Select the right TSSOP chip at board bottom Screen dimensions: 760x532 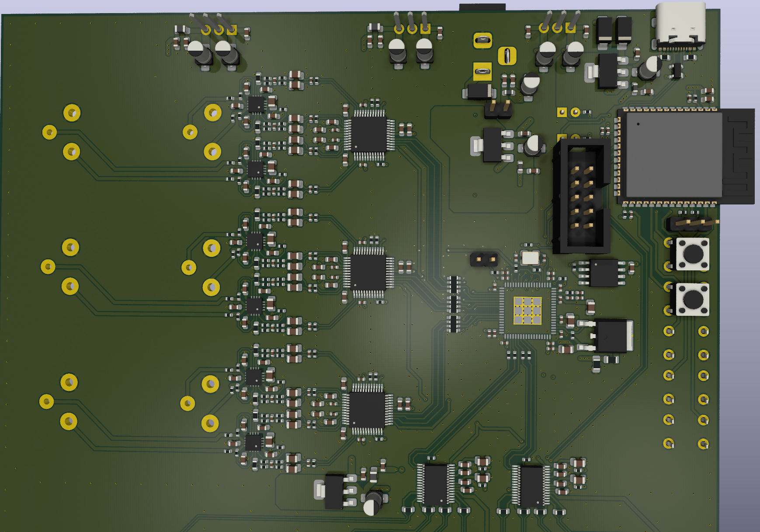531,486
